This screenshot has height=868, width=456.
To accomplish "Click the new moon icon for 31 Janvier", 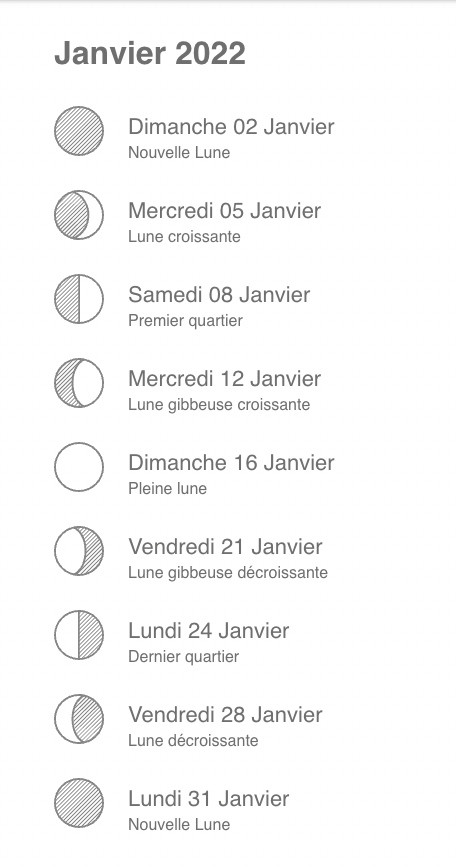I will 79,803.
